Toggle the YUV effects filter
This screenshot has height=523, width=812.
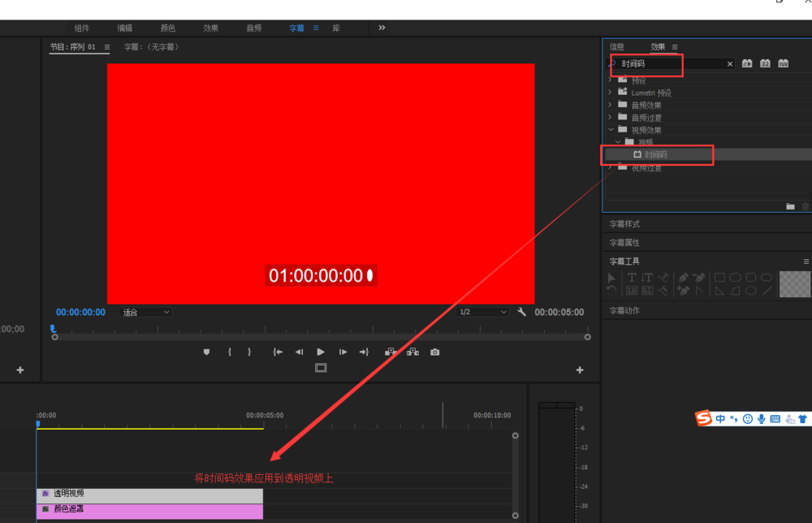pos(783,63)
